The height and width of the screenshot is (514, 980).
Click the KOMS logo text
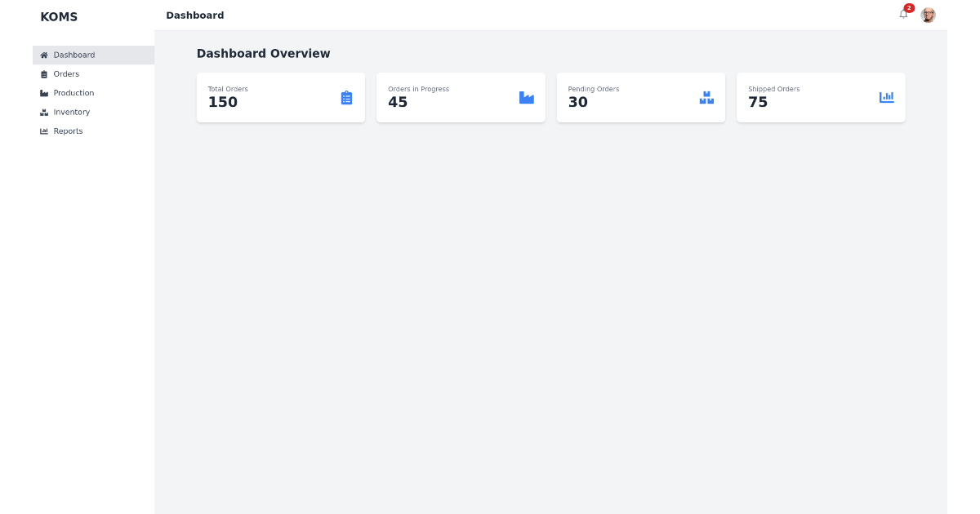tap(59, 16)
